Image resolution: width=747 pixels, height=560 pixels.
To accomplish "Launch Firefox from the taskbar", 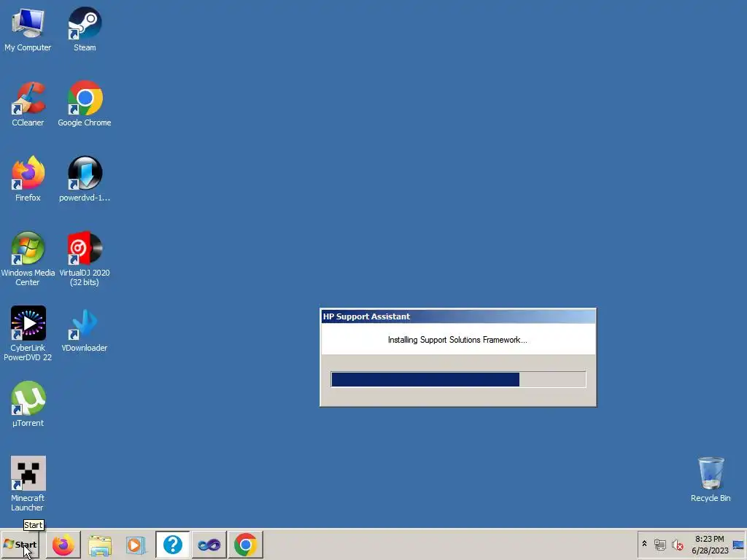I will click(63, 545).
